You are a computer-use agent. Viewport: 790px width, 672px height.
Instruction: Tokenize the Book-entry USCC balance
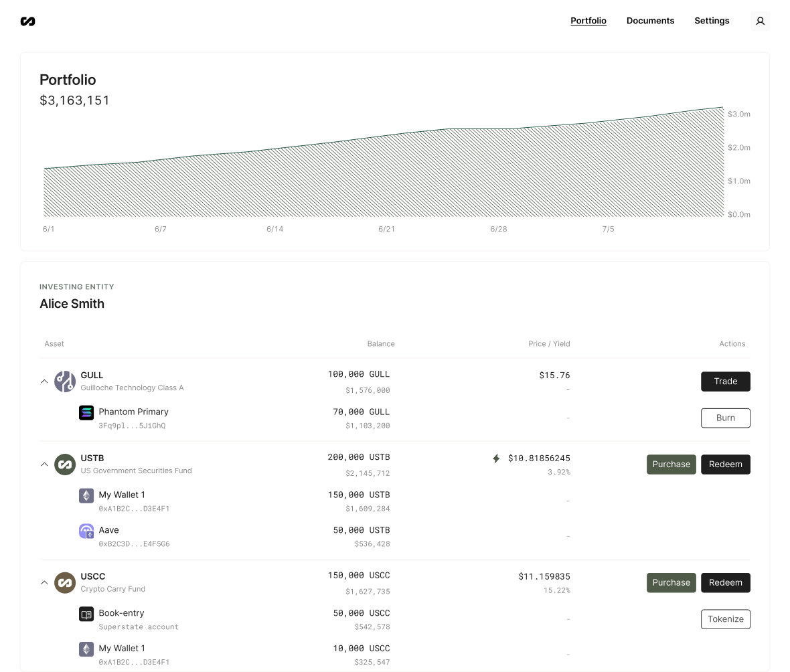pyautogui.click(x=725, y=619)
